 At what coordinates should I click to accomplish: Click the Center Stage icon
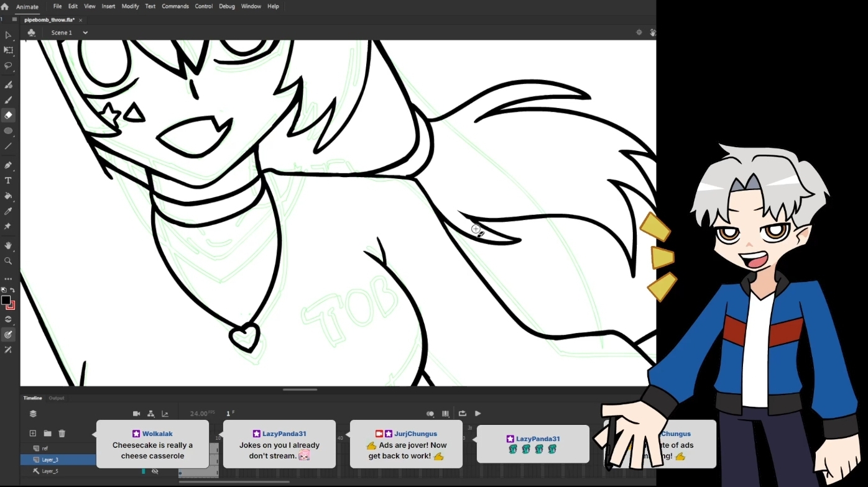[639, 32]
